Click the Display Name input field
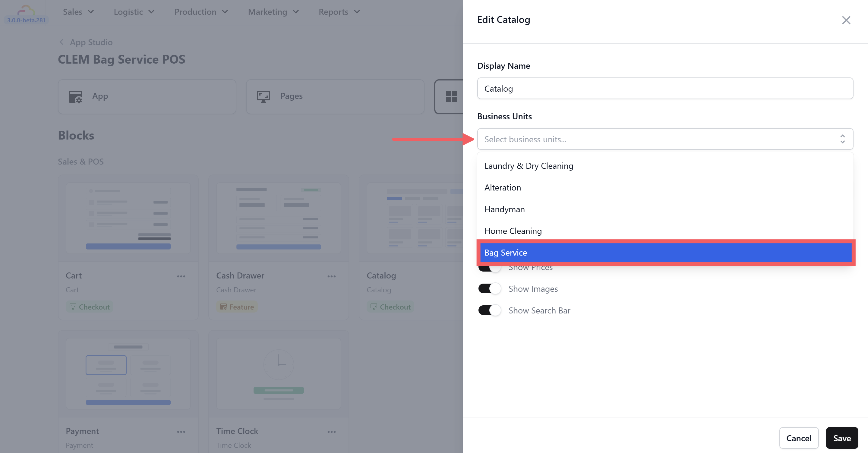The image size is (868, 453). click(664, 89)
